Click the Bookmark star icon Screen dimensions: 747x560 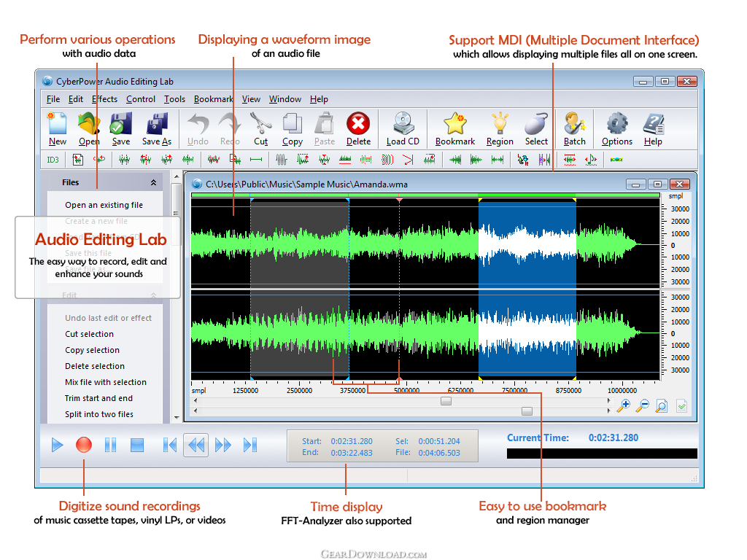click(x=455, y=124)
